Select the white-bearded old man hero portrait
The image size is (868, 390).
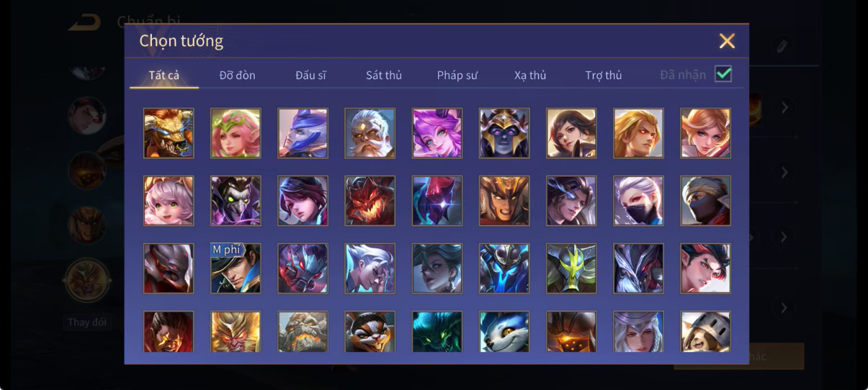[370, 133]
